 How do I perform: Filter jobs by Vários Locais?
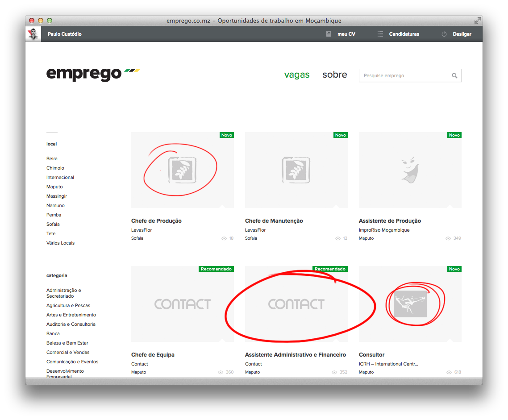pyautogui.click(x=60, y=243)
